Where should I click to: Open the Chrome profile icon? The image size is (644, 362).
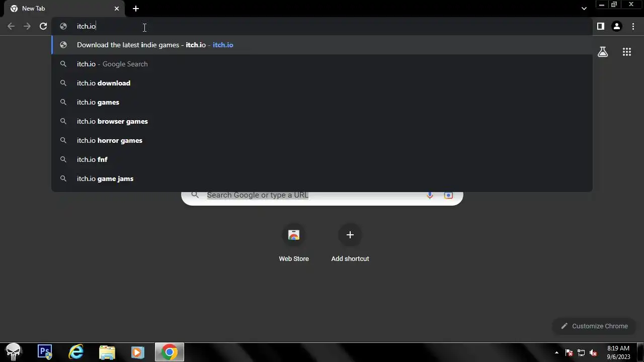click(x=617, y=26)
